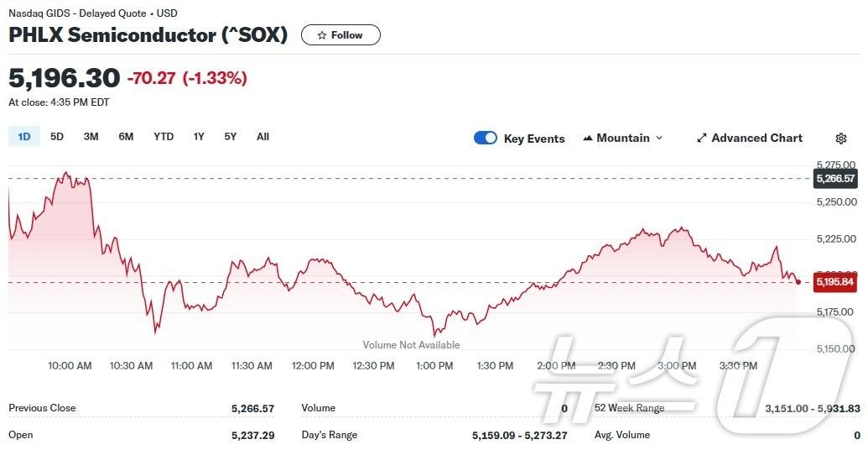The height and width of the screenshot is (450, 868).
Task: Click the 5,266.57 previous close price label
Action: tap(835, 179)
